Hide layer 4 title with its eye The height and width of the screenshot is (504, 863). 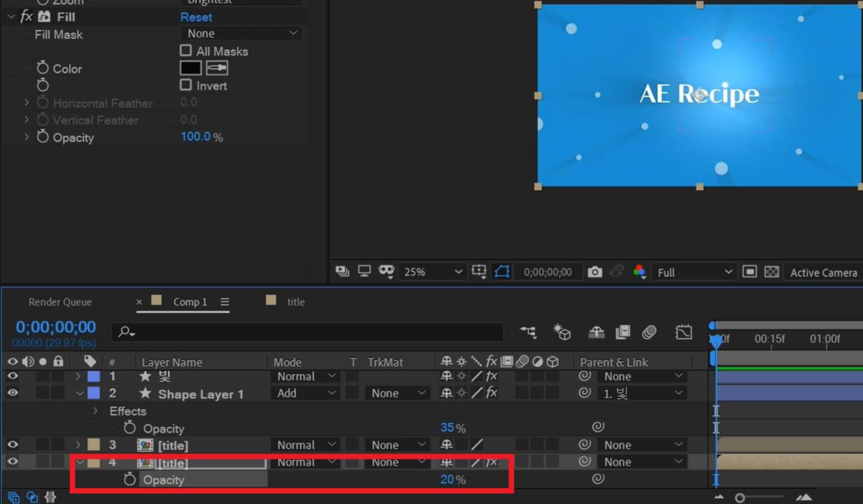point(13,462)
